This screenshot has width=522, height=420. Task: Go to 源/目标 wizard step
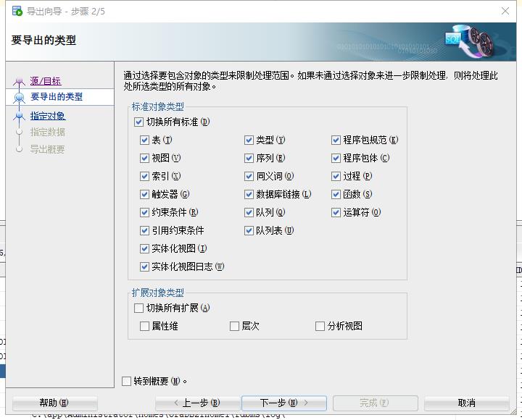46,81
